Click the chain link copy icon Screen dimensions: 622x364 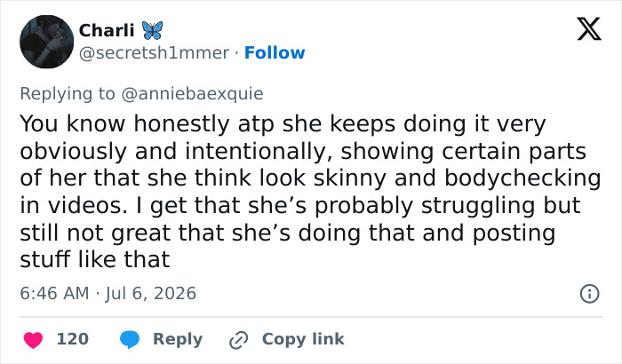pyautogui.click(x=239, y=340)
